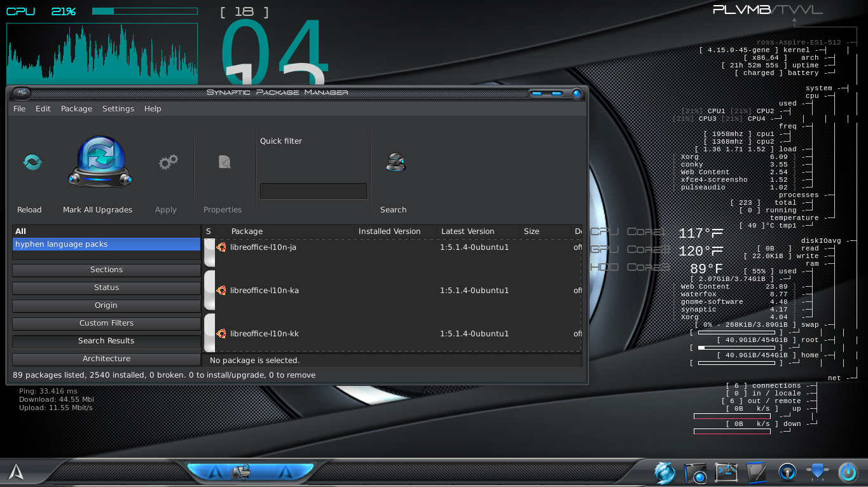
Task: Open the Settings menu
Action: coord(118,109)
